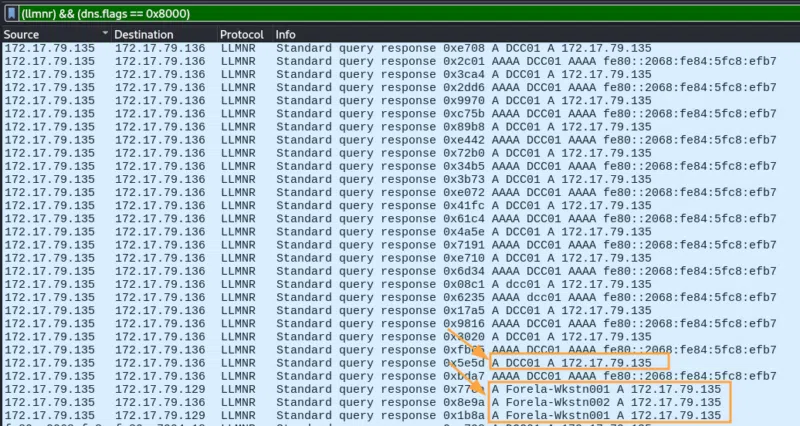Select the packet row with ID 0x3ca4
The height and width of the screenshot is (426, 800).
point(401,74)
